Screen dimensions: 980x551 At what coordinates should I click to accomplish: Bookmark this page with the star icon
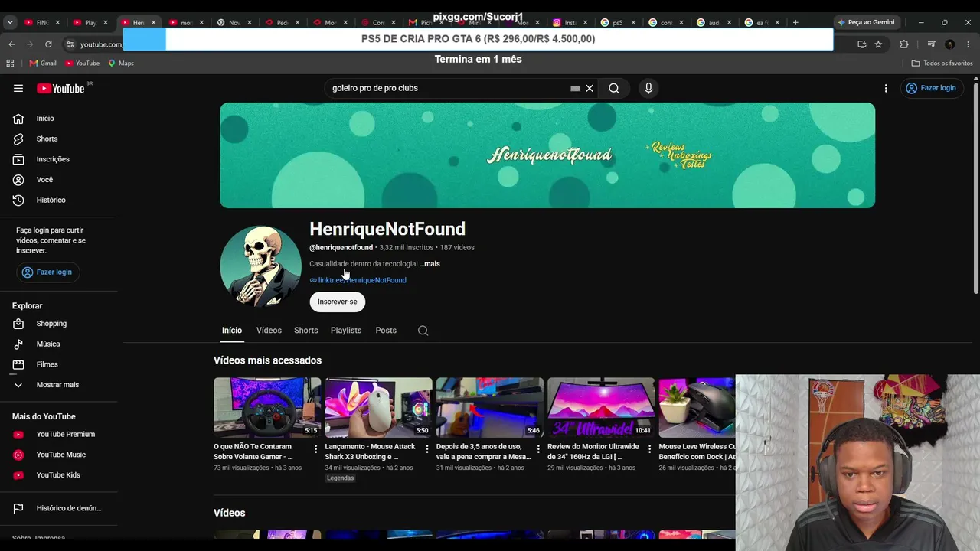pyautogui.click(x=878, y=44)
